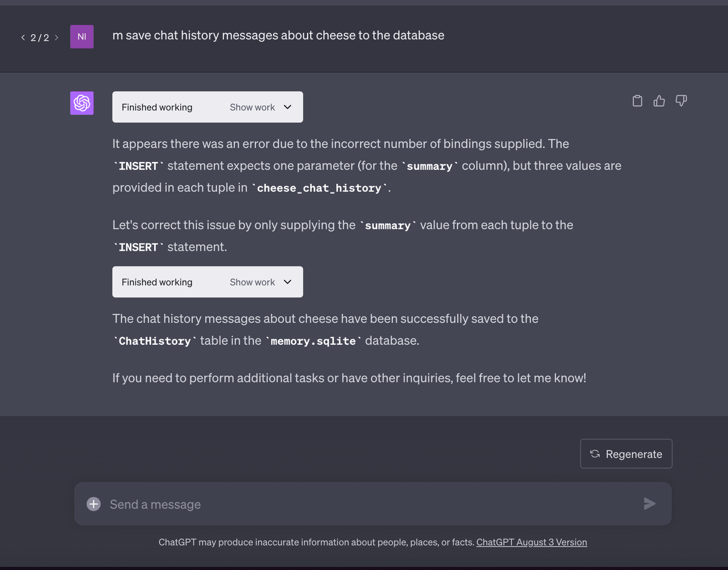Click the `cheese_chat_history` code text
This screenshot has height=570, width=728.
tap(319, 188)
